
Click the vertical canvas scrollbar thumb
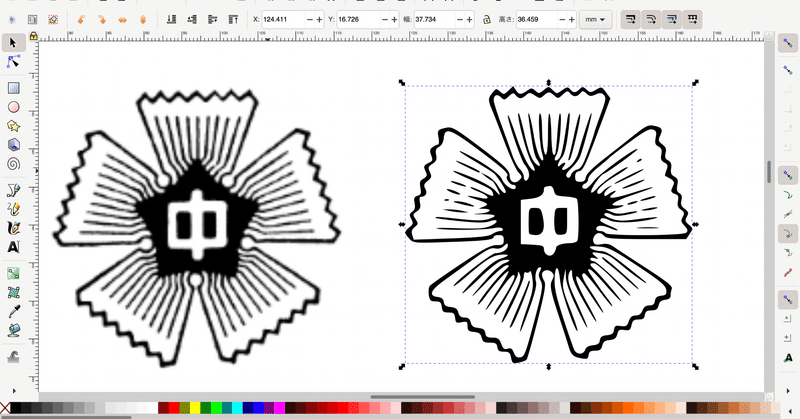point(769,172)
